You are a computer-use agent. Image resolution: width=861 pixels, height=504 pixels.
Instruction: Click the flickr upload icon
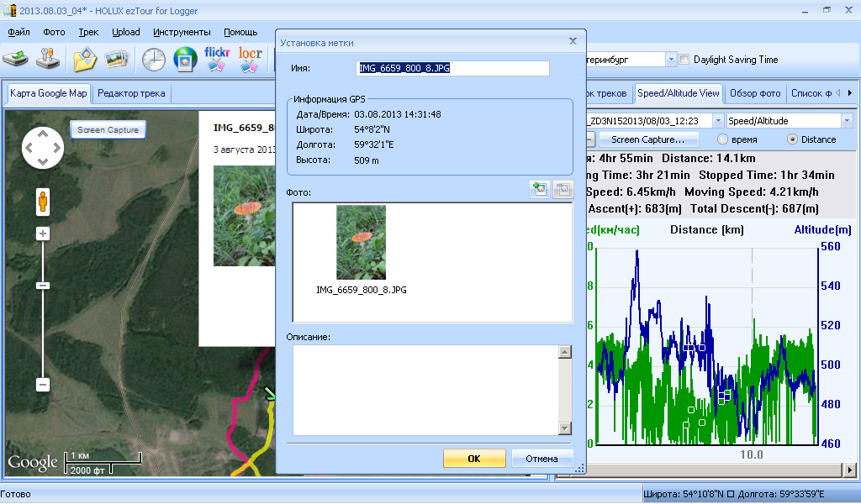click(x=217, y=60)
